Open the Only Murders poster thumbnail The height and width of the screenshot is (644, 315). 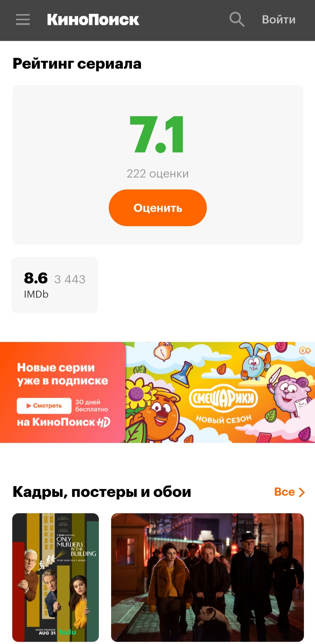55,577
